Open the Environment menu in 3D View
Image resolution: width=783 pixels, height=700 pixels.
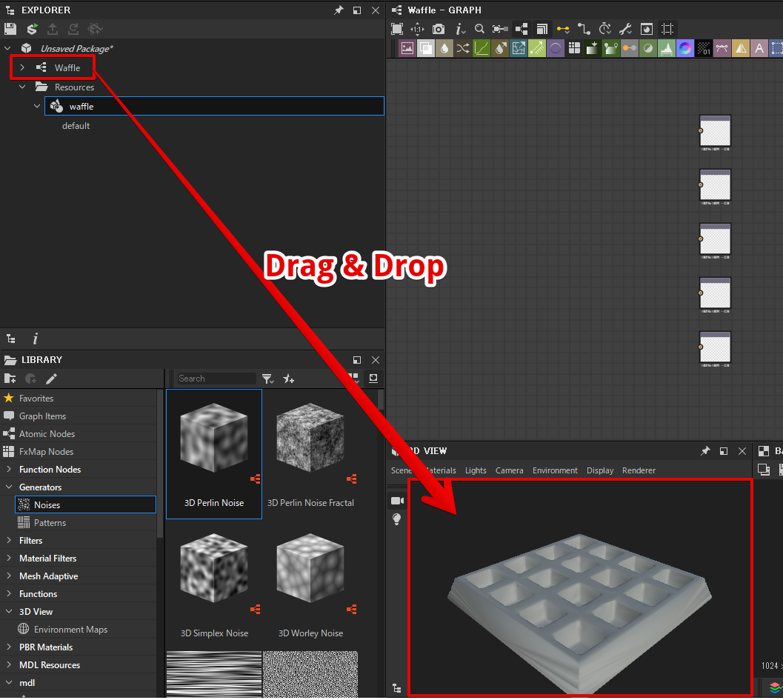point(555,470)
